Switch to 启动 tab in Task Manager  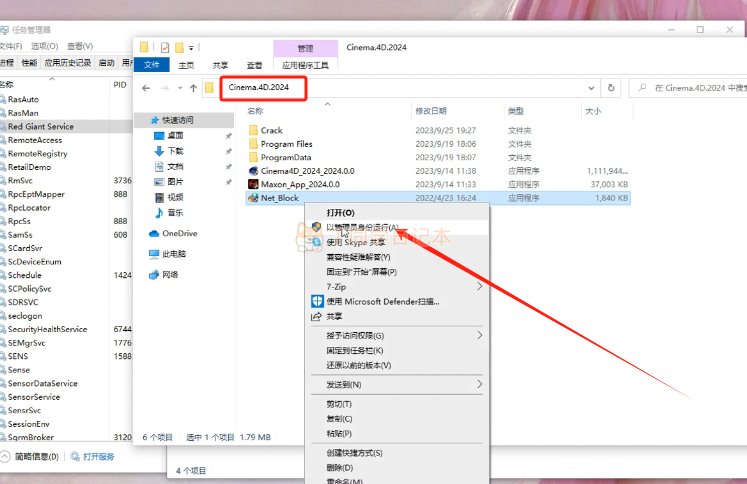106,62
